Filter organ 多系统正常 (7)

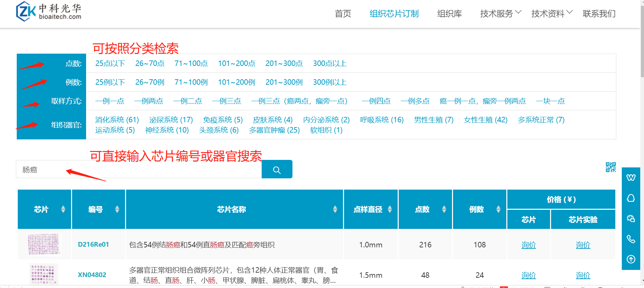541,120
